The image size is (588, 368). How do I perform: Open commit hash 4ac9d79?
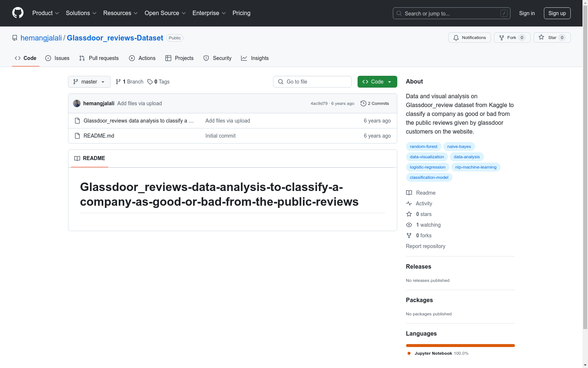[319, 103]
